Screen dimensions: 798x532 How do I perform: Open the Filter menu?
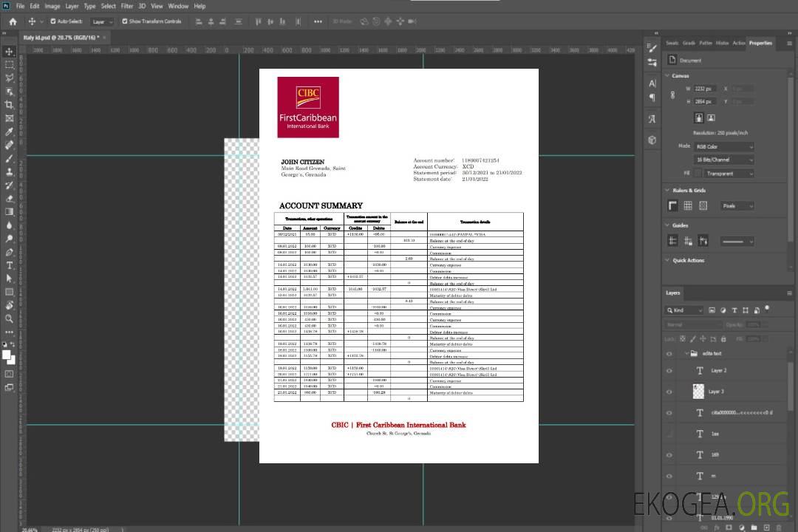tap(127, 6)
